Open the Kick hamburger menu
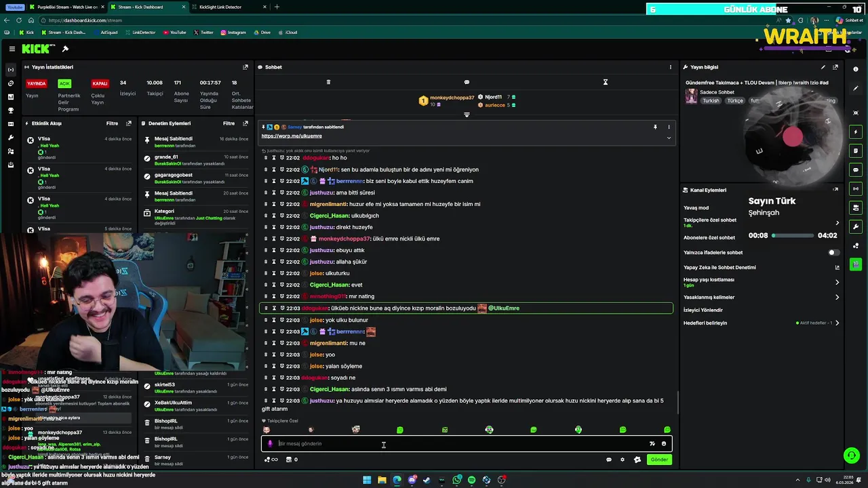The width and height of the screenshot is (868, 488). coord(12,49)
